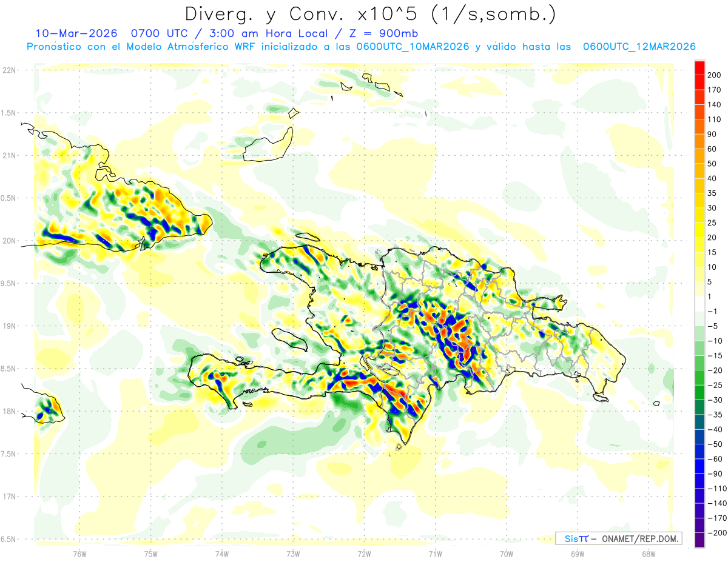This screenshot has height=562, width=728.
Task: Click the 20N latitude axis label
Action: (10, 241)
